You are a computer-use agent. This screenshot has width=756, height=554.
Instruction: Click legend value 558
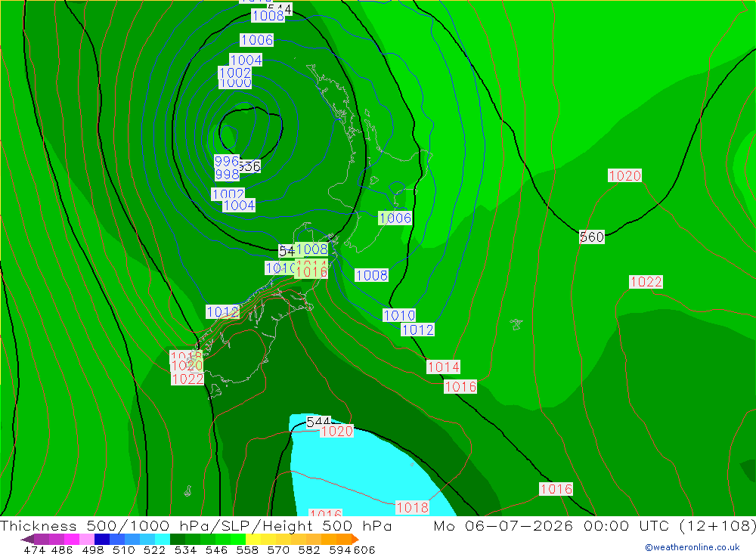(x=247, y=549)
